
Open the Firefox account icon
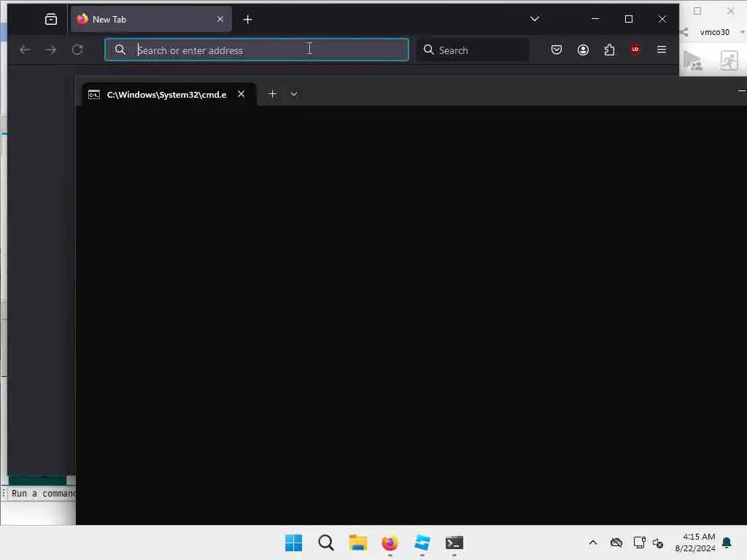coord(583,50)
